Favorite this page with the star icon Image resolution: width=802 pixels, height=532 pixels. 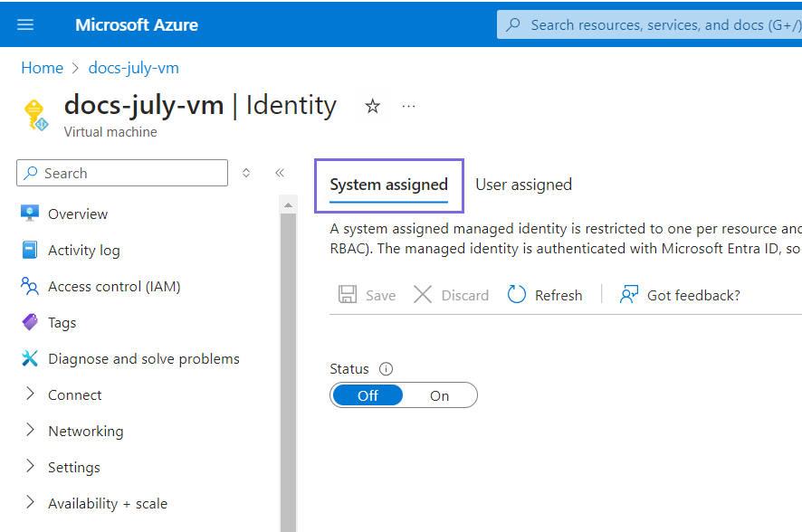pos(372,107)
